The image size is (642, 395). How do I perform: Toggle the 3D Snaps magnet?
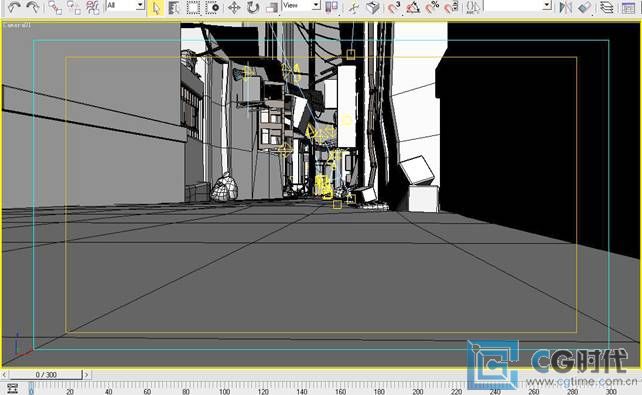pyautogui.click(x=393, y=8)
